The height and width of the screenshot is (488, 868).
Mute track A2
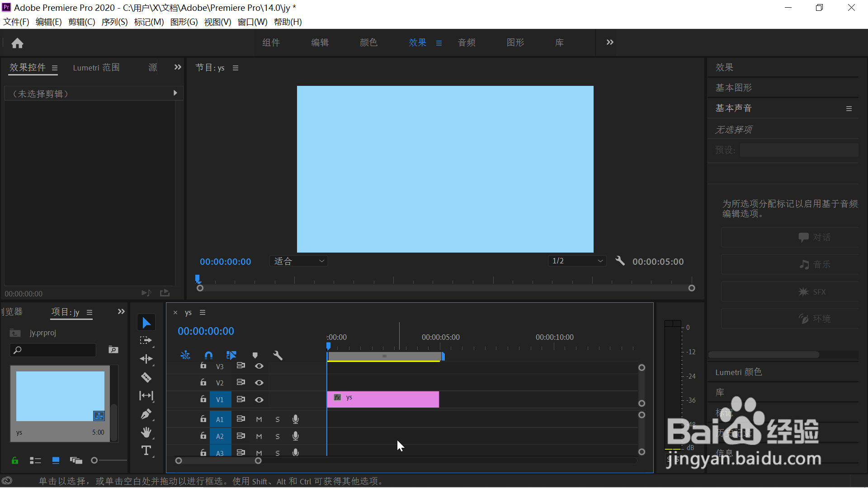(x=259, y=436)
